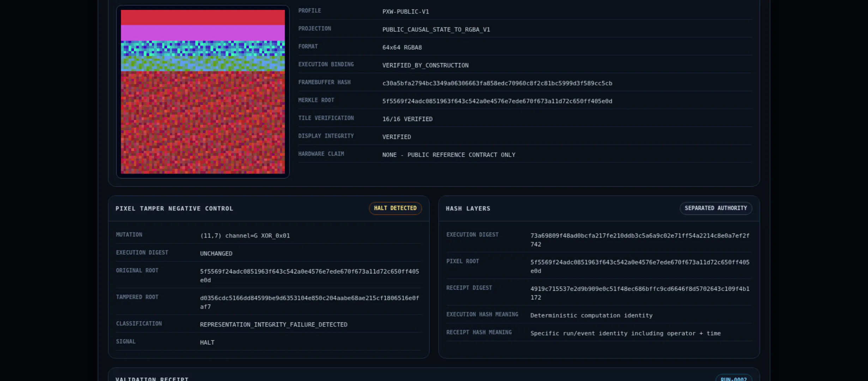Select the 64x64 RGBA8 format value
Image resolution: width=868 pixels, height=381 pixels.
402,48
